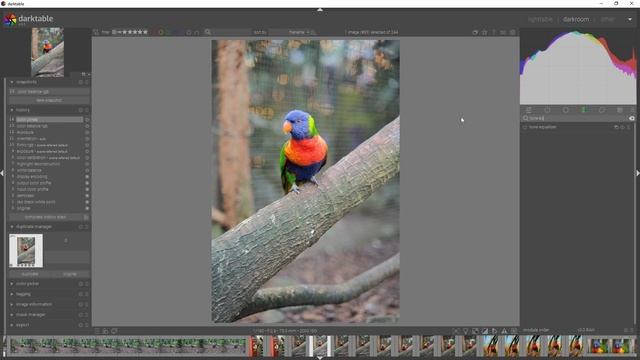
Task: Toggle color assessment bulb icon
Action: (x=465, y=331)
